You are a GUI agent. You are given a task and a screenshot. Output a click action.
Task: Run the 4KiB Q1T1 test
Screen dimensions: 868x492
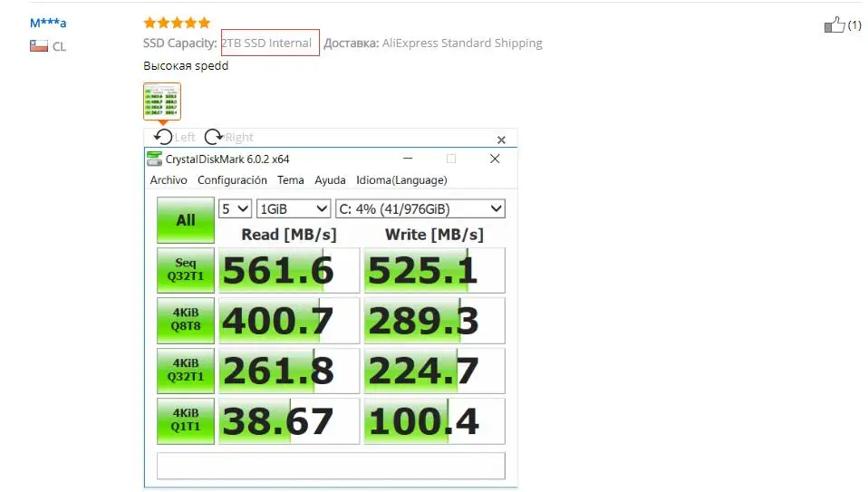[186, 420]
